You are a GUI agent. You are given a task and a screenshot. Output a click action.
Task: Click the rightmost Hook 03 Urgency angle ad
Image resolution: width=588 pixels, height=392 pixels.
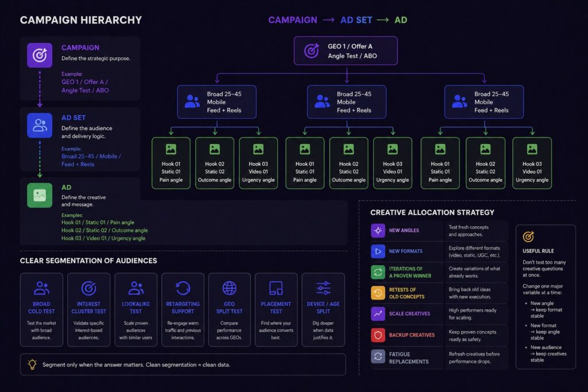pos(532,163)
